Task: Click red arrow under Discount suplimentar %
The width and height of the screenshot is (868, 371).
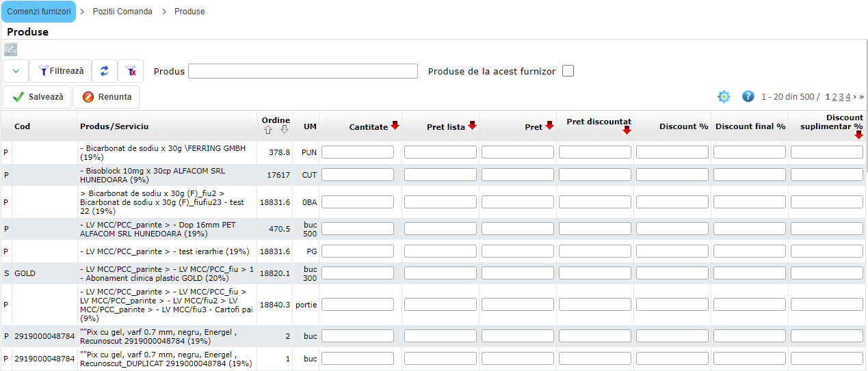Action: click(x=858, y=135)
